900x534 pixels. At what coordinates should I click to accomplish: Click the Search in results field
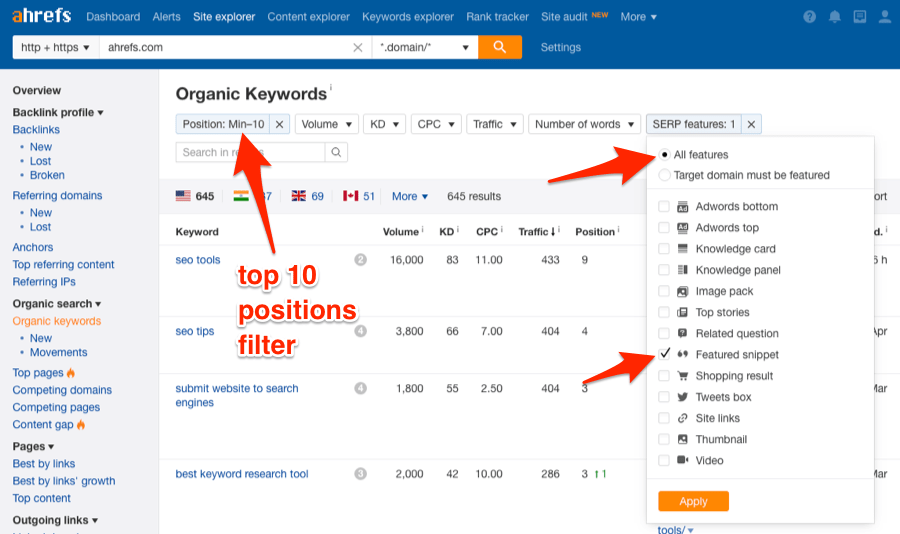click(250, 152)
